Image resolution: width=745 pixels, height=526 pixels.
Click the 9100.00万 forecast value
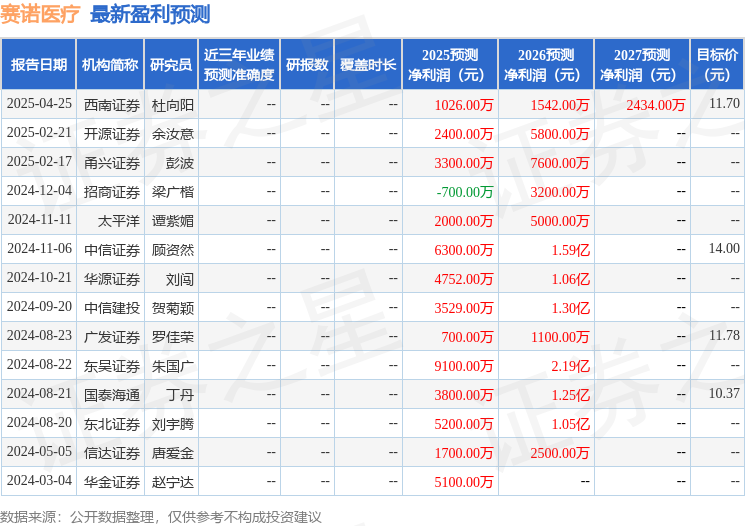pos(463,366)
